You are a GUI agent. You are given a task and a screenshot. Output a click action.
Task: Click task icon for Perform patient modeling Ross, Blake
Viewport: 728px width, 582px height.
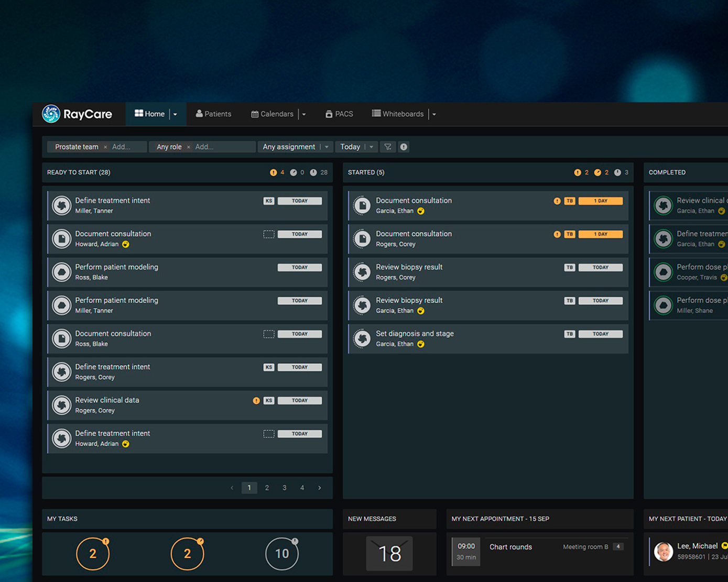pyautogui.click(x=62, y=272)
